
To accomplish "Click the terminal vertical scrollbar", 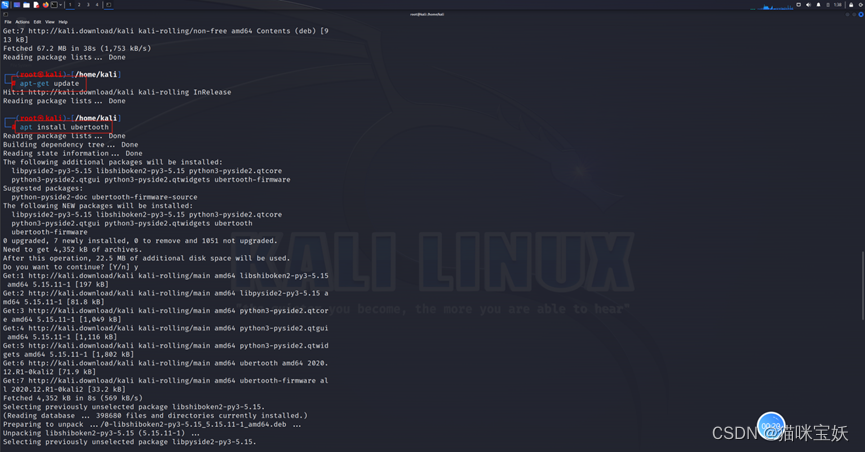I will coord(863,285).
